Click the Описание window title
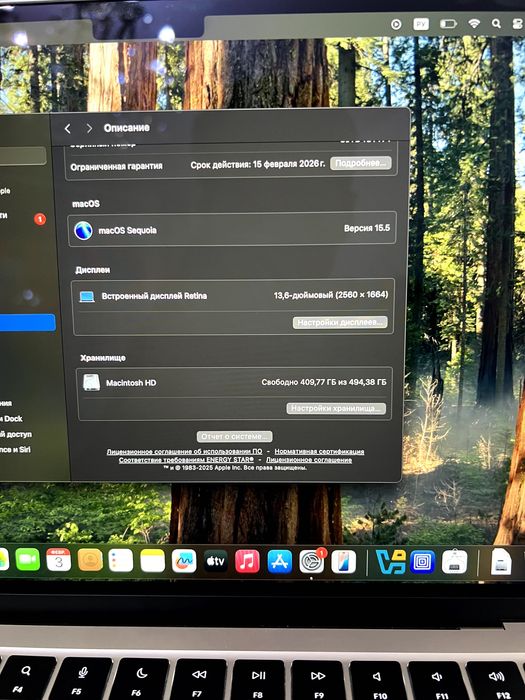 (126, 128)
